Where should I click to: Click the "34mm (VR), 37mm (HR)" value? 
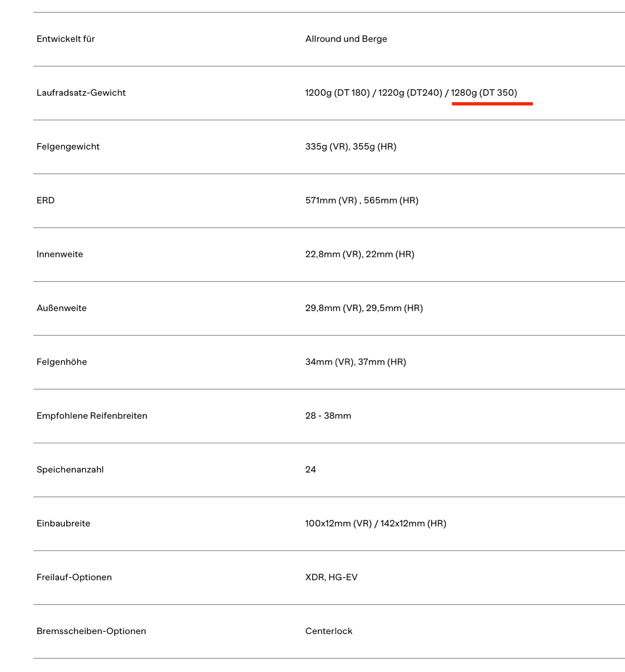(356, 362)
